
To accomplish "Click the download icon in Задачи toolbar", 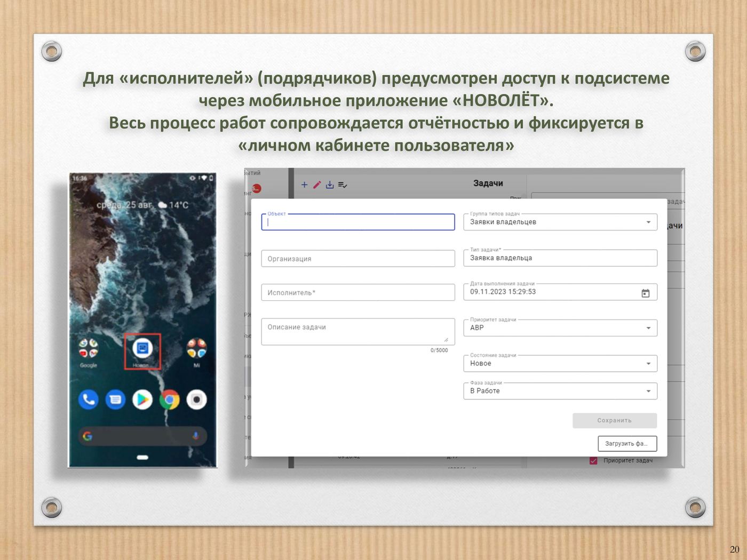I will [330, 185].
